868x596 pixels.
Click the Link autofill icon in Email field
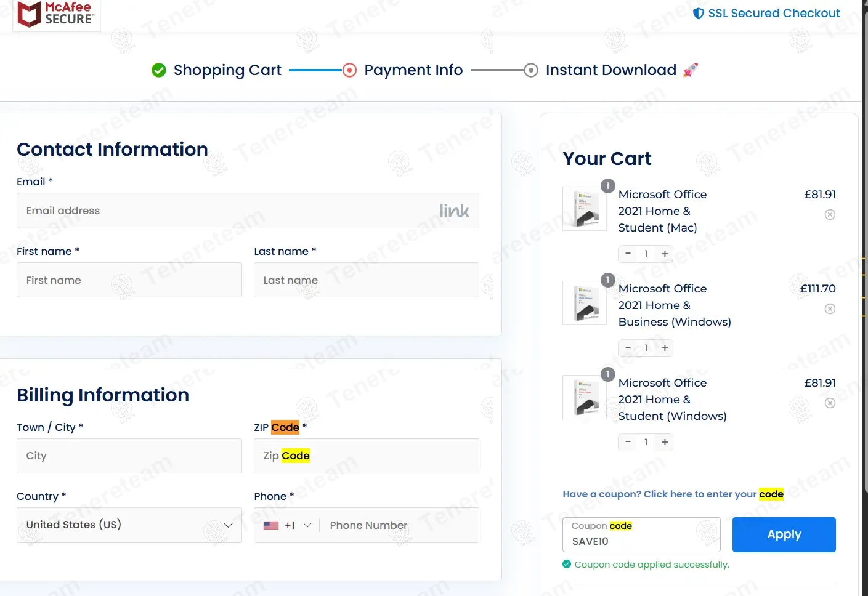pos(454,211)
